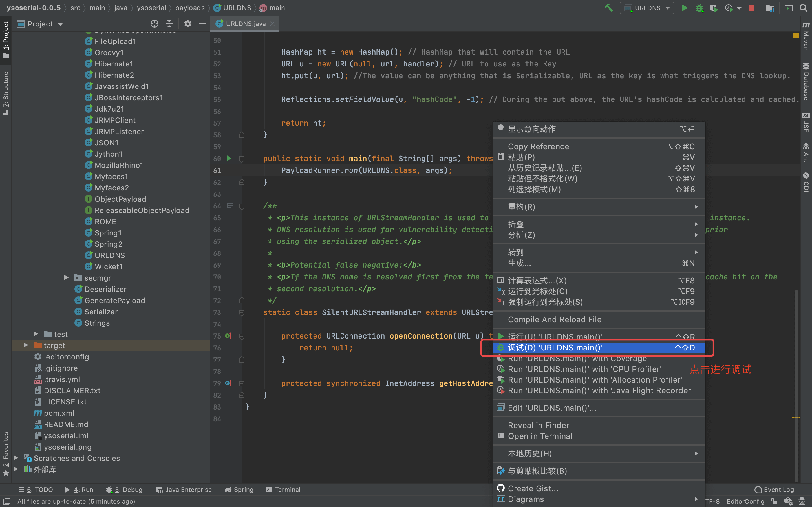This screenshot has height=507, width=812.
Task: Click the green Run button in toolbar
Action: (x=685, y=8)
